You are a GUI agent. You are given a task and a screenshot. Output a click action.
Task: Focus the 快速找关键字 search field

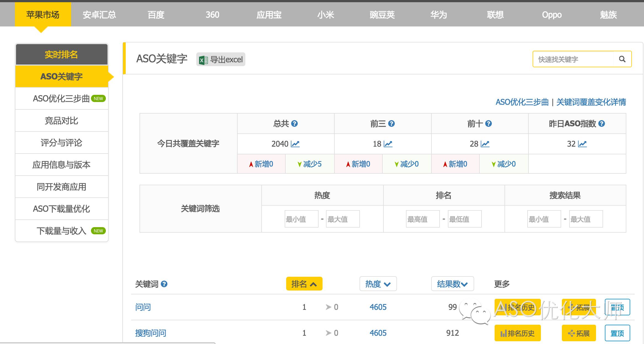point(573,59)
